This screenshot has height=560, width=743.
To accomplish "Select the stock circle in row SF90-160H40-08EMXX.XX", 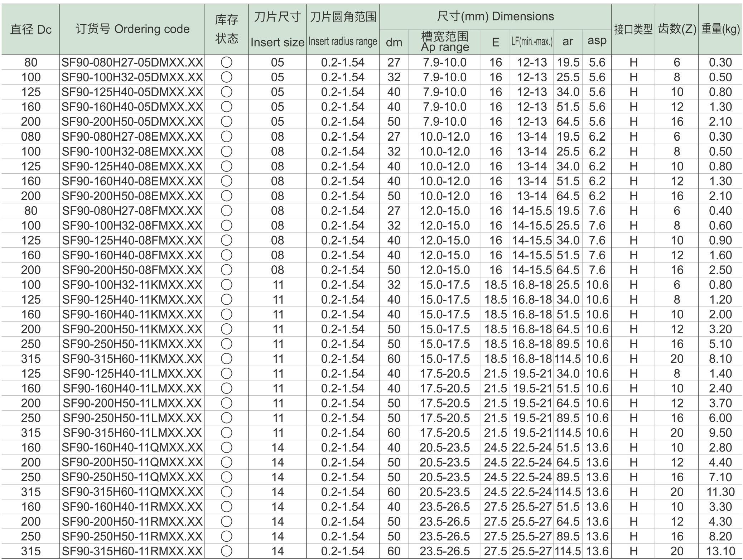I will pyautogui.click(x=226, y=181).
